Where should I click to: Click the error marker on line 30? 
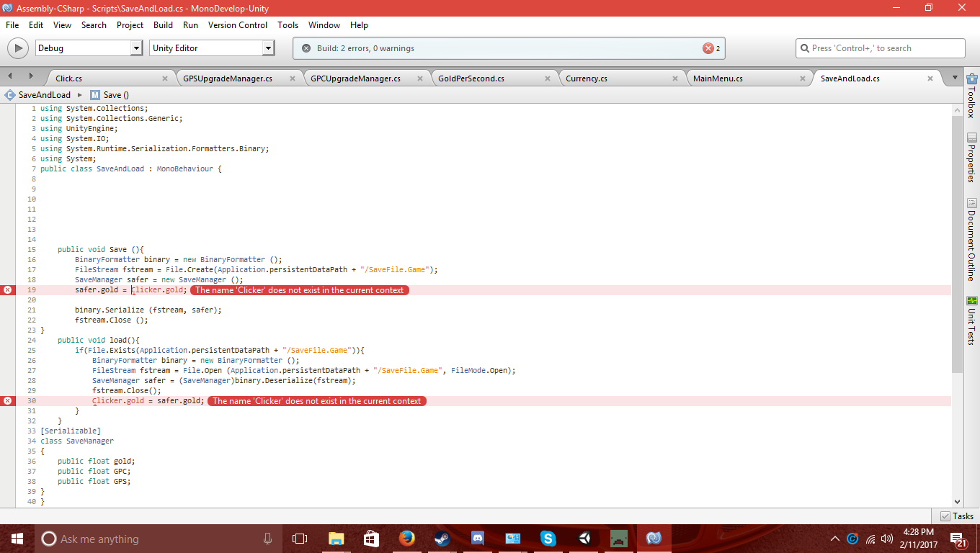(x=7, y=400)
